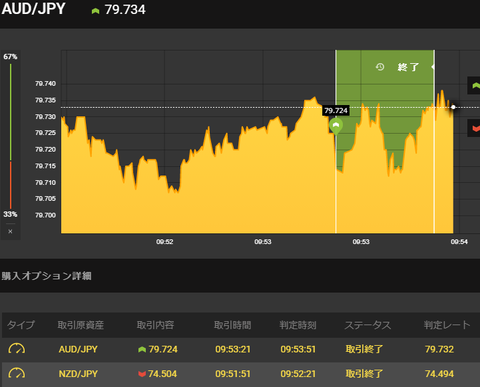Click trade time 09:51:51
The height and width of the screenshot is (387, 480).
pyautogui.click(x=233, y=374)
